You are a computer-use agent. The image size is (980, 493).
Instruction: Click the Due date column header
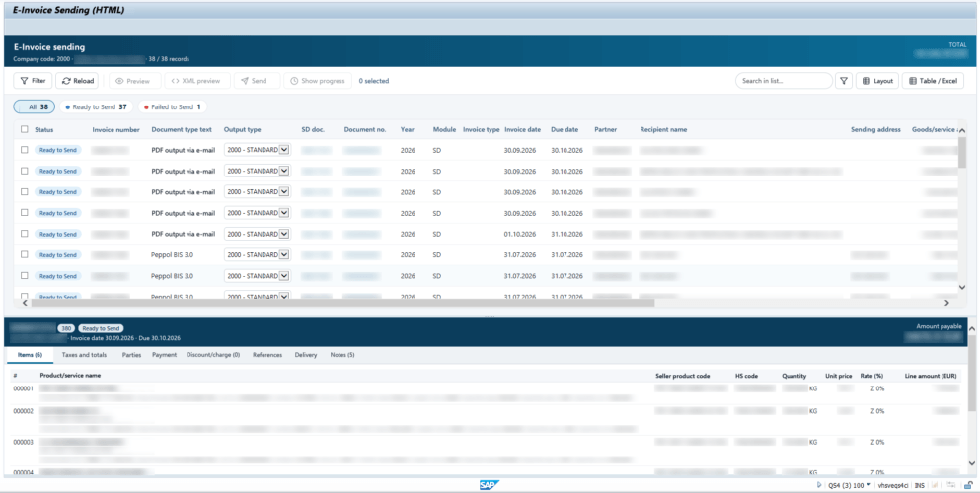point(565,129)
